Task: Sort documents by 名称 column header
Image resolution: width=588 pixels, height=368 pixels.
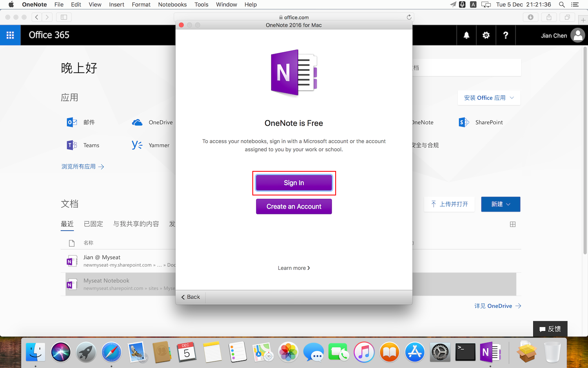Action: (x=88, y=243)
